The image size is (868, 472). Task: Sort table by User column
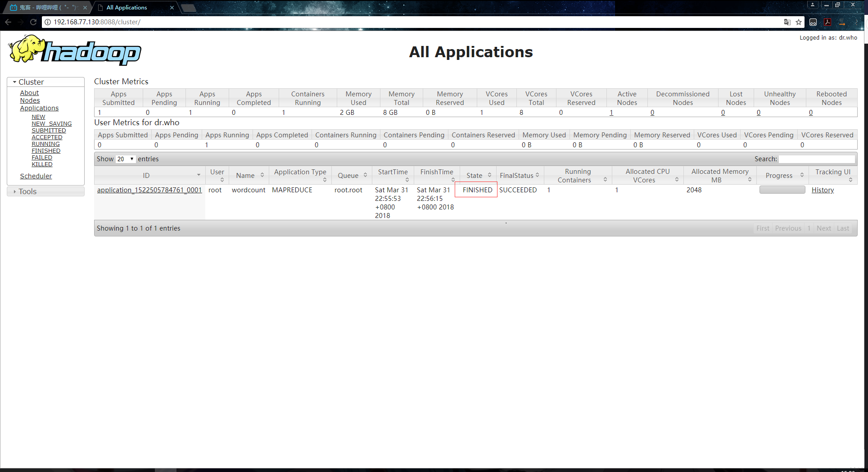[x=217, y=175]
